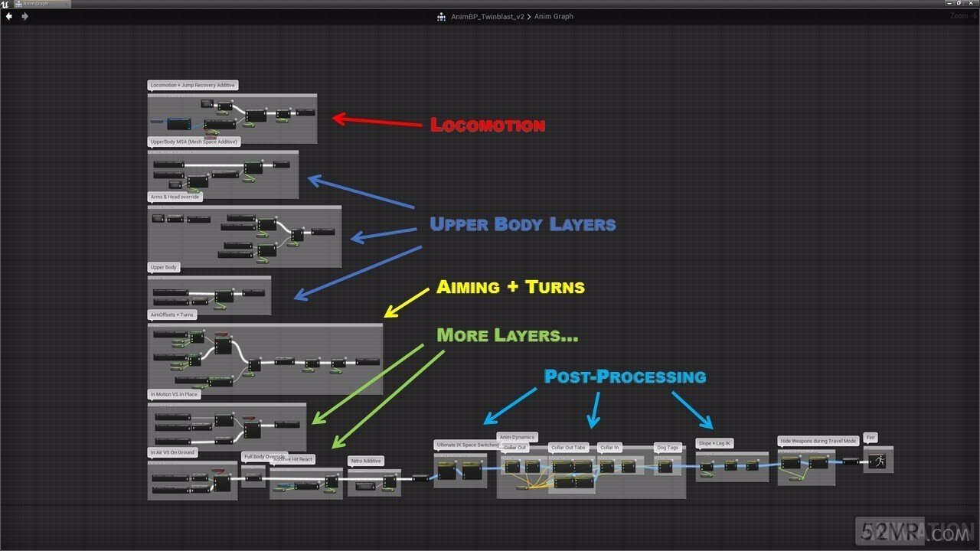Select the UpperBody MSA comment label
The height and width of the screenshot is (551, 980).
point(194,142)
